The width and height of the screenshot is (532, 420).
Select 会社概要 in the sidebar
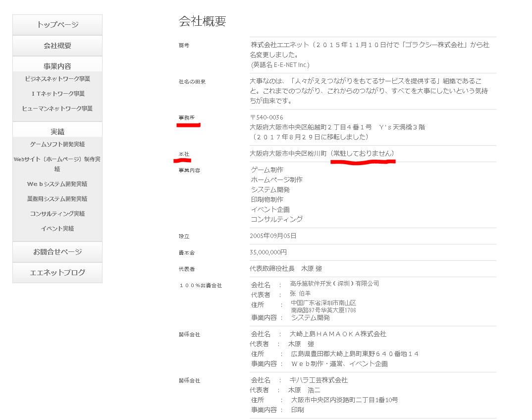(57, 46)
